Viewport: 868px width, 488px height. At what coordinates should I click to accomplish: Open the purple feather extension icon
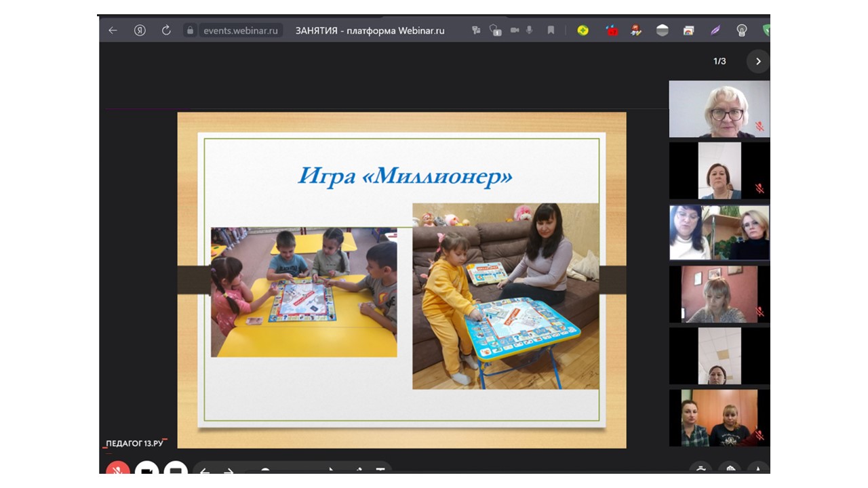715,30
